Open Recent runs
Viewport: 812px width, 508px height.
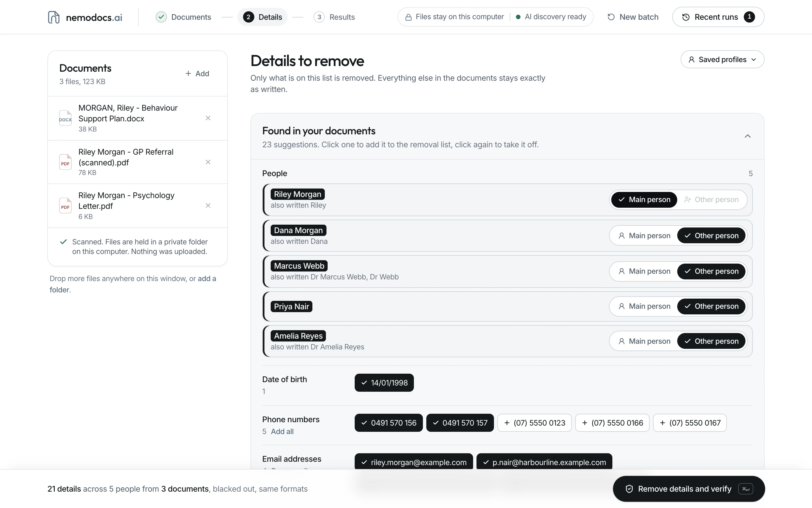click(x=718, y=17)
